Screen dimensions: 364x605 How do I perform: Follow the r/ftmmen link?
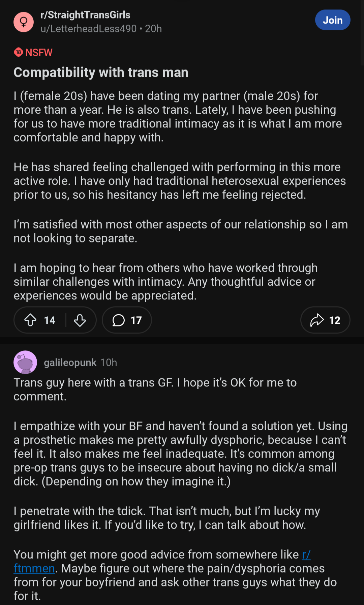pos(162,561)
